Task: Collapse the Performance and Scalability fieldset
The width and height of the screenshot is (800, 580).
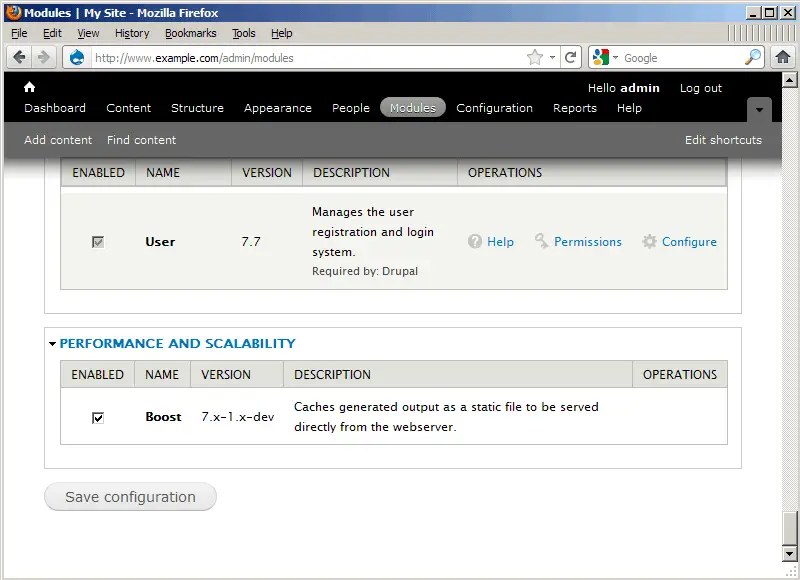Action: [53, 344]
